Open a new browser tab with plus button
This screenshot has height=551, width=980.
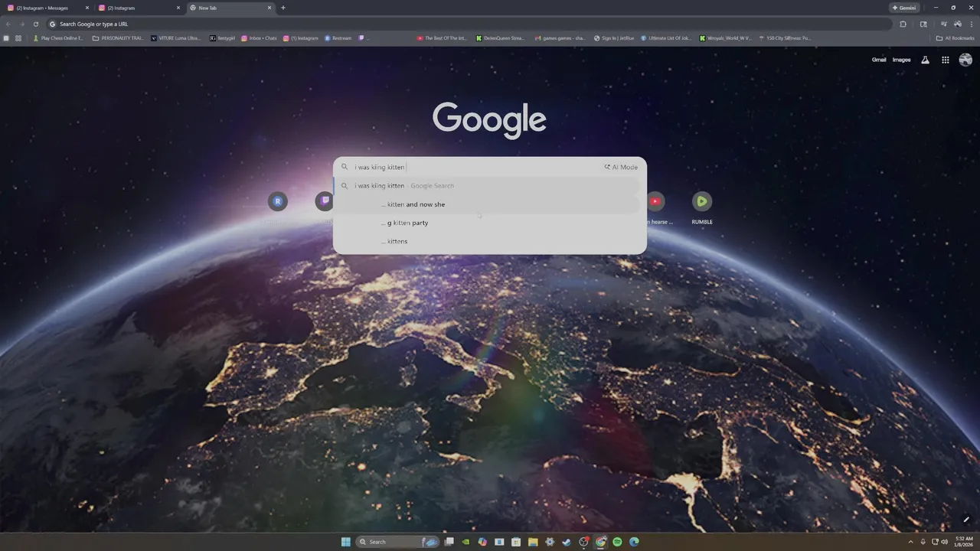coord(283,8)
